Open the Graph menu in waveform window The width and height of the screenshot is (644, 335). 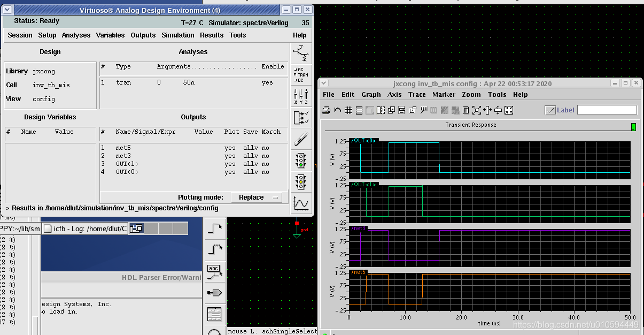click(x=371, y=95)
